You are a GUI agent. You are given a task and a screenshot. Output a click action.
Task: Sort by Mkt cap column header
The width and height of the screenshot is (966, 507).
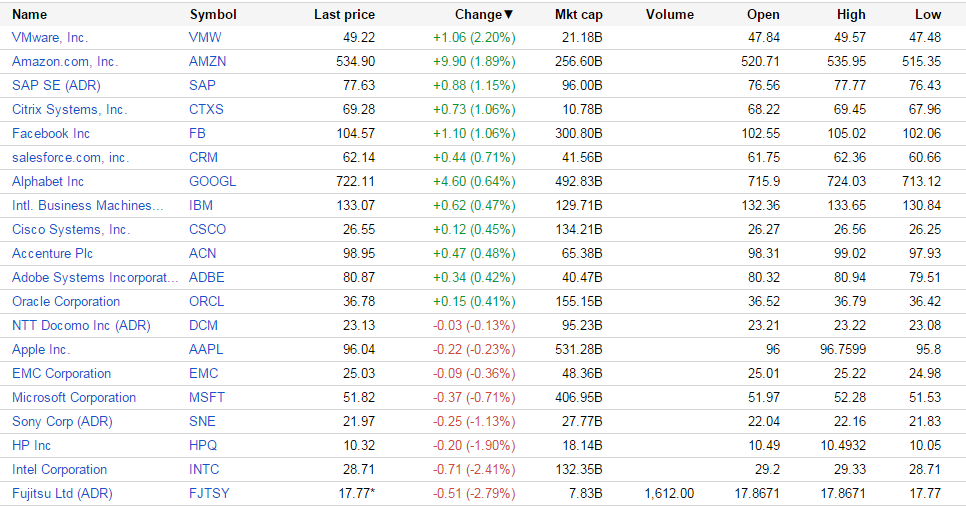[578, 15]
